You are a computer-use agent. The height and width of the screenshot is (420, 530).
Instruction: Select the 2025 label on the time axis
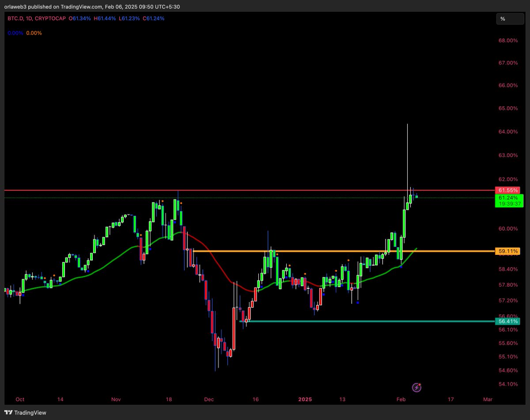pos(305,399)
